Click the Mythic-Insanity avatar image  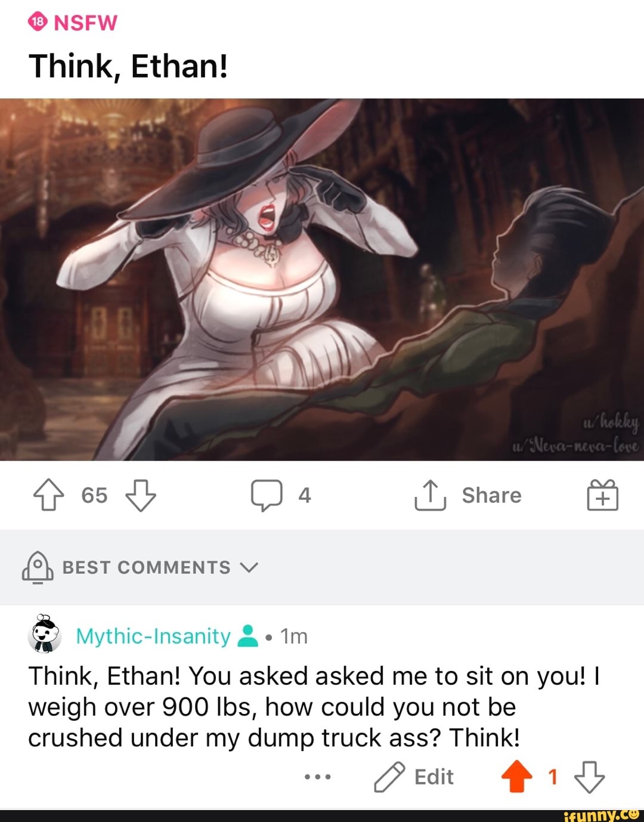coord(45,634)
